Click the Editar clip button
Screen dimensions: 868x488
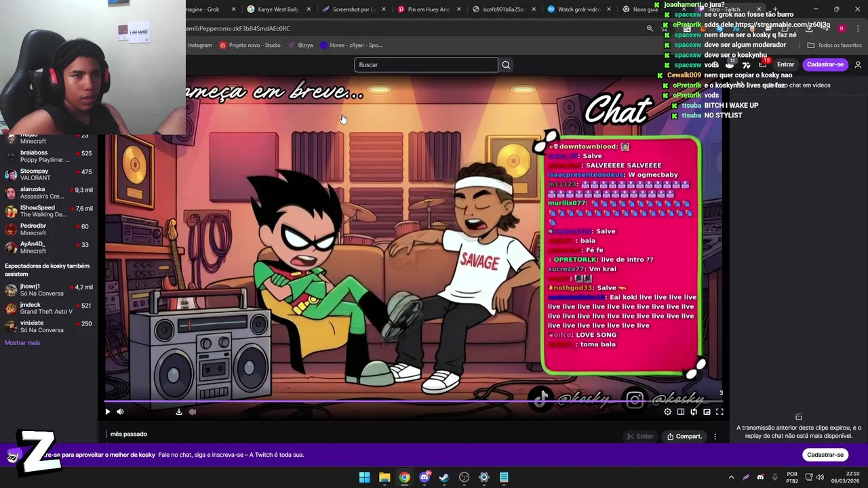(x=640, y=436)
